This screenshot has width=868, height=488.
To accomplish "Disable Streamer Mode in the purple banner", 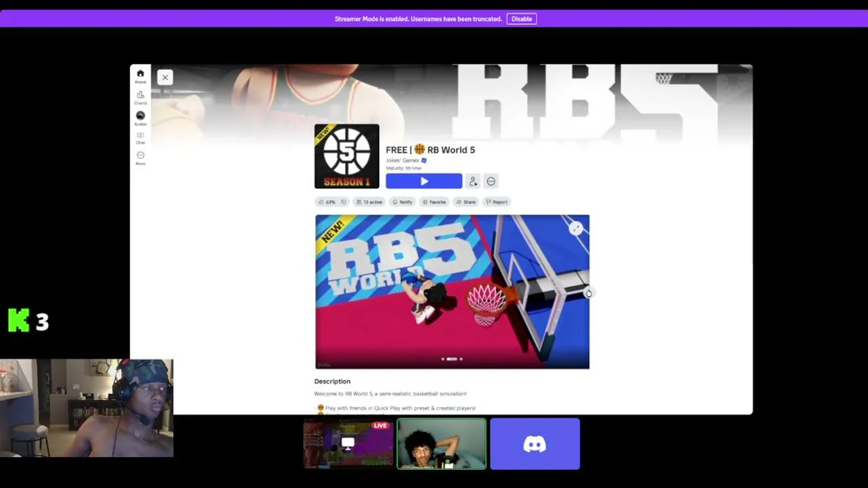I will (522, 19).
